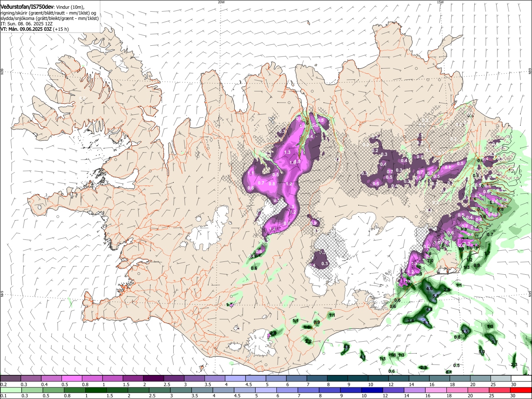This screenshot has width=532, height=399.
Task: Click the 'IT: Sun. 08. 06. 2025 12Z' line
Action: (x=27, y=24)
